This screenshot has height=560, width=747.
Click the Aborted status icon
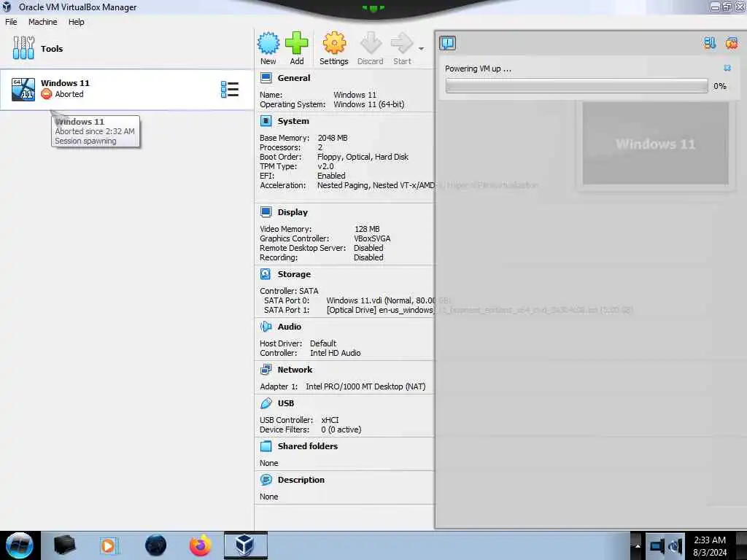46,94
